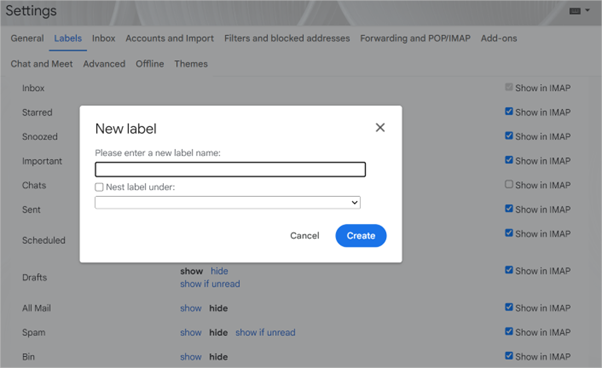The image size is (602, 368).
Task: Enable Show in IMAP for Chats
Action: pos(509,185)
